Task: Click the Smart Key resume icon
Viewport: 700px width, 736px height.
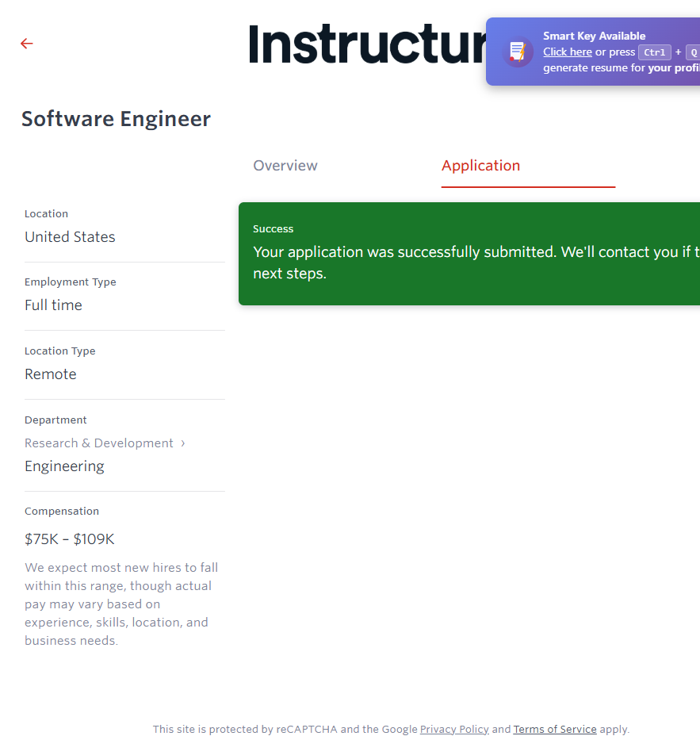Action: pos(518,52)
